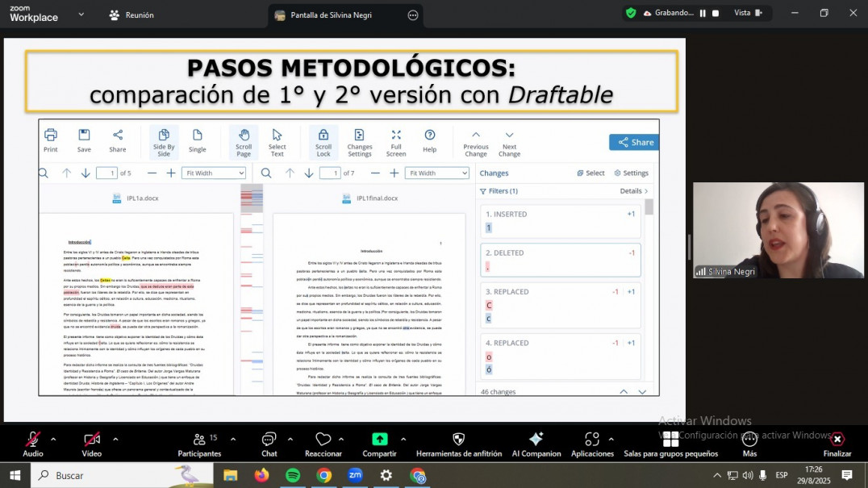
Task: Zoom in on the left document
Action: (x=171, y=173)
